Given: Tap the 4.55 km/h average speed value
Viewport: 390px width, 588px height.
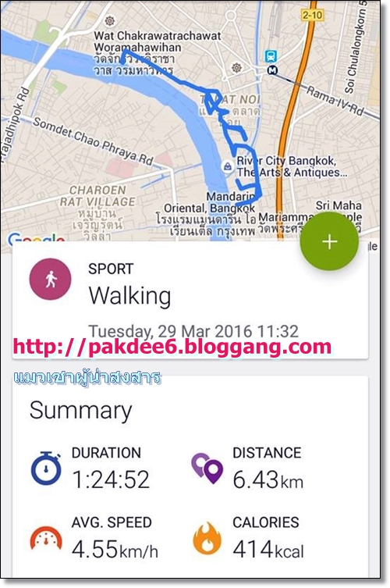Looking at the screenshot, I should tap(115, 550).
